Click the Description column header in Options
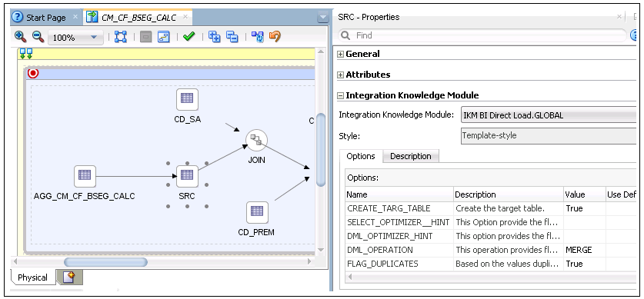The width and height of the screenshot is (644, 299). click(509, 194)
